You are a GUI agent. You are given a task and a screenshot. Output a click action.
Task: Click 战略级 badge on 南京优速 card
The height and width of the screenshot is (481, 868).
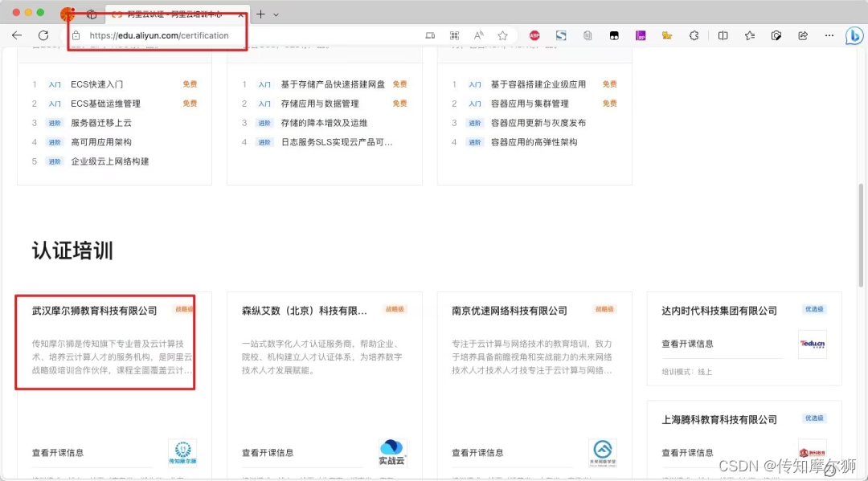[x=604, y=309]
